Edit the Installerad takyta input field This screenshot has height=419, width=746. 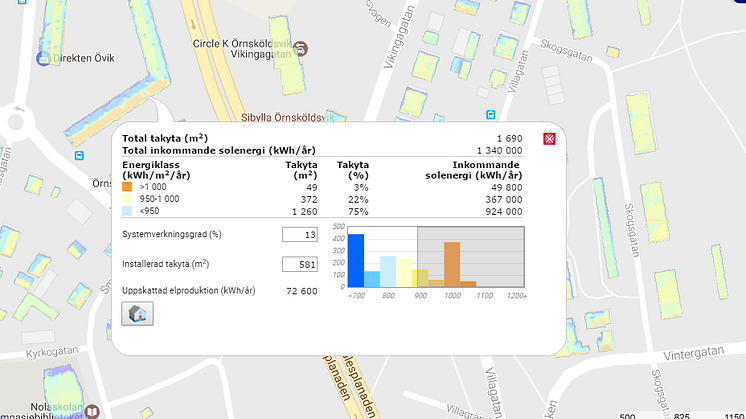pyautogui.click(x=300, y=264)
